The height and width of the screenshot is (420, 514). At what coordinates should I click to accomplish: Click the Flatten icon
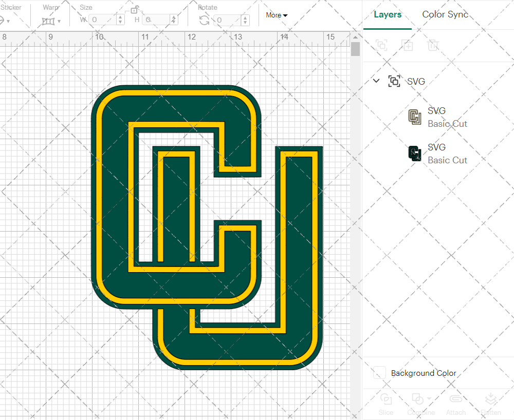tap(491, 400)
